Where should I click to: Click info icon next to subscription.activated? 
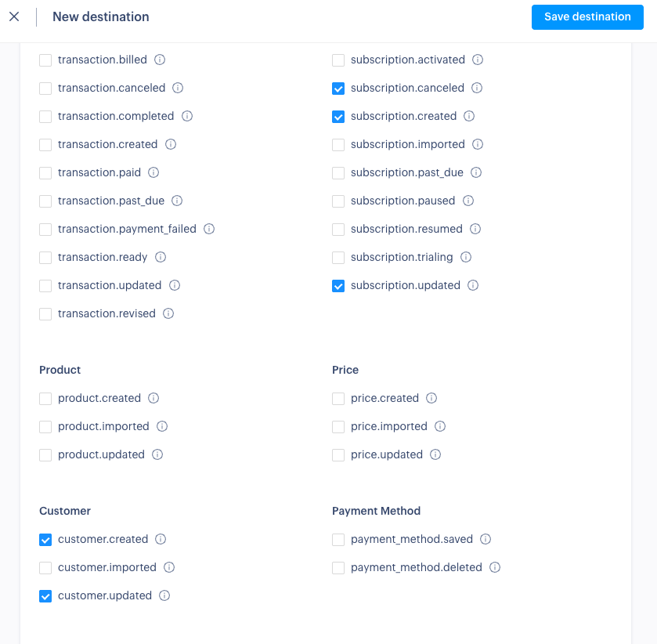click(478, 60)
